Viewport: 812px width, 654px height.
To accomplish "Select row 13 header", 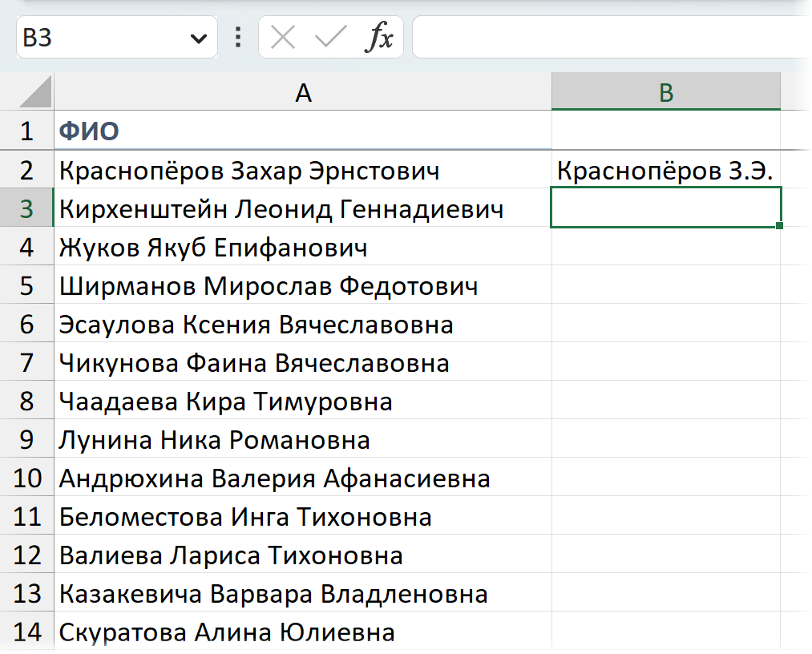I will [26, 593].
